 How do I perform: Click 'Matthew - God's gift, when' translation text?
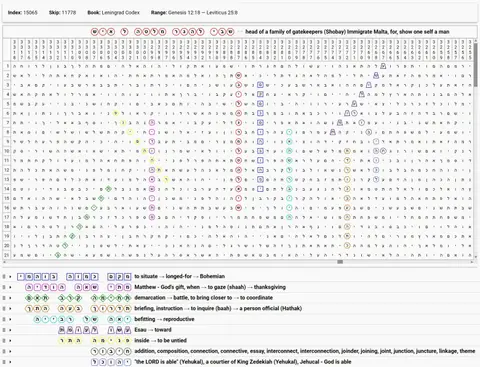click(x=210, y=287)
